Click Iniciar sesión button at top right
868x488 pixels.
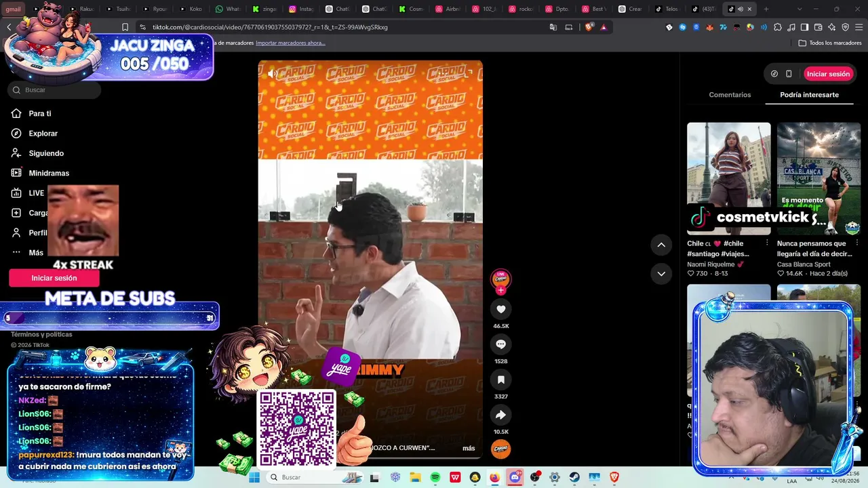coord(828,74)
